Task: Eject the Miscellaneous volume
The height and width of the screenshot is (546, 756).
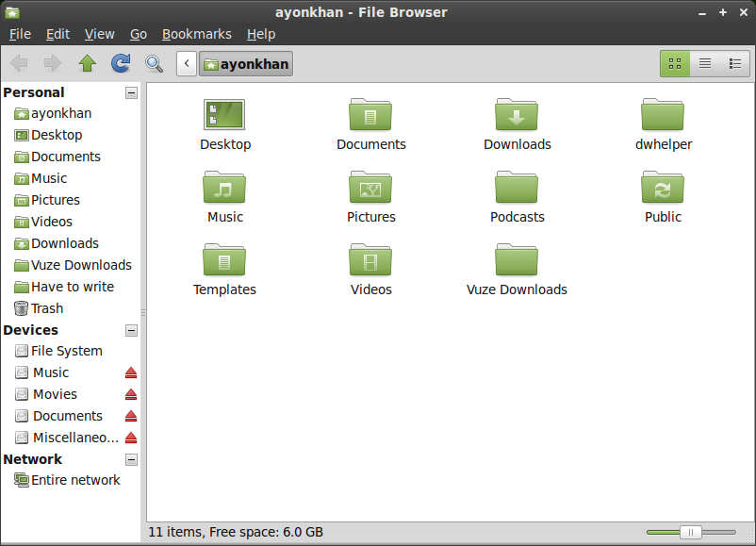Action: pos(131,438)
